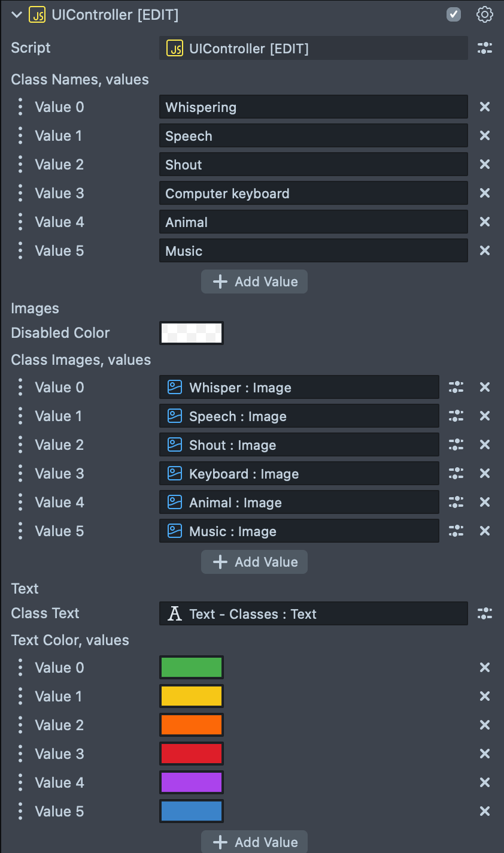Open the UIController settings gear
504x853 pixels.
(x=484, y=14)
